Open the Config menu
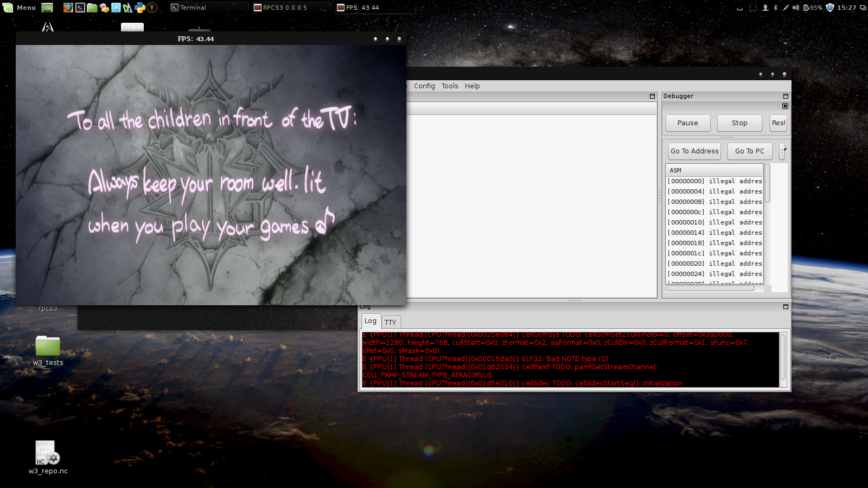The height and width of the screenshot is (488, 868). 424,86
